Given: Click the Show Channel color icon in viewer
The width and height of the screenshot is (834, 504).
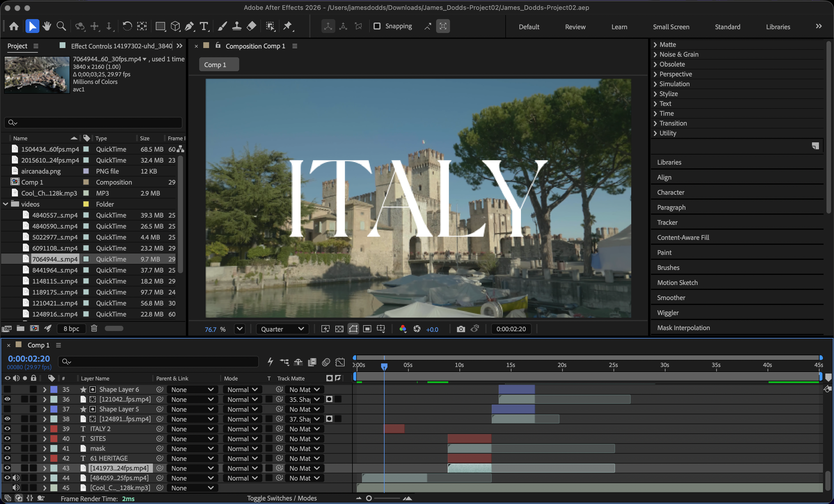Looking at the screenshot, I should click(x=403, y=329).
